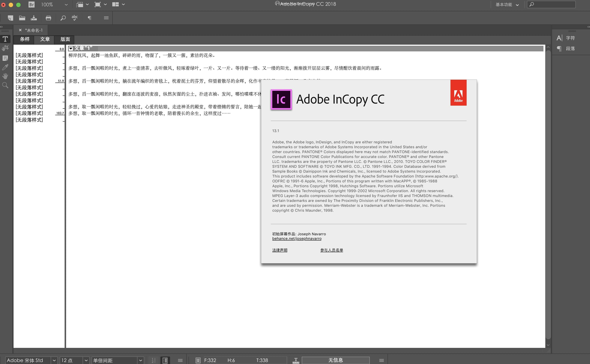Click the line ending 这样度过……
Screen dimensions: 590x364
[x=149, y=113]
